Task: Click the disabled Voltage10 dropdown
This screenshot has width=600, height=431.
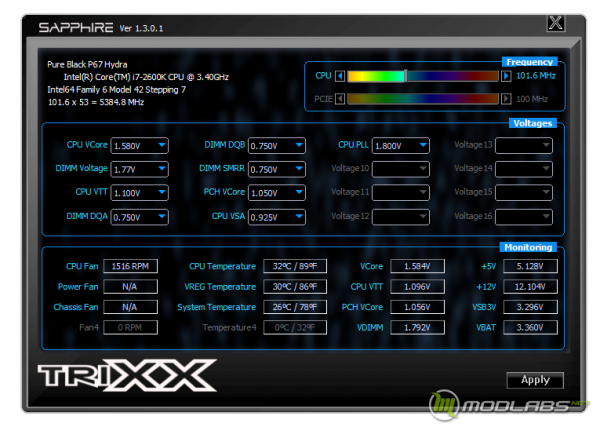Action: 401,169
